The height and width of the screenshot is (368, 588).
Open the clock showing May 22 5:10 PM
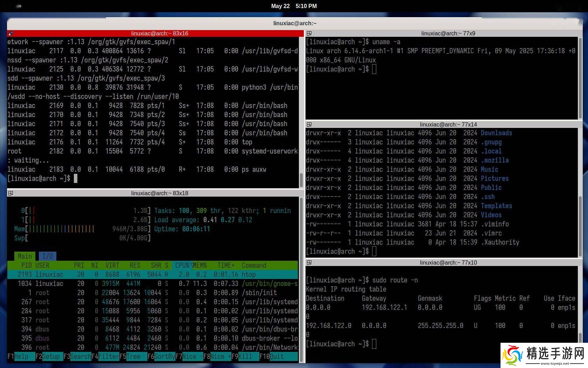tap(294, 6)
